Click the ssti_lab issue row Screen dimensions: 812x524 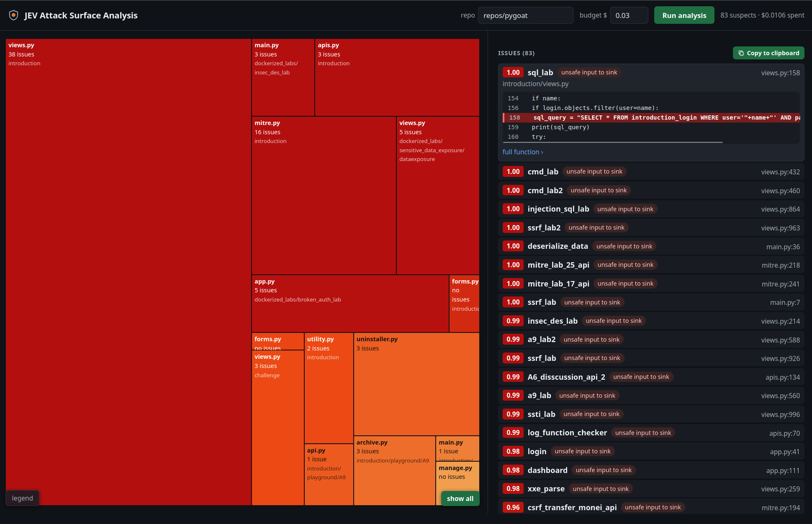coord(651,414)
